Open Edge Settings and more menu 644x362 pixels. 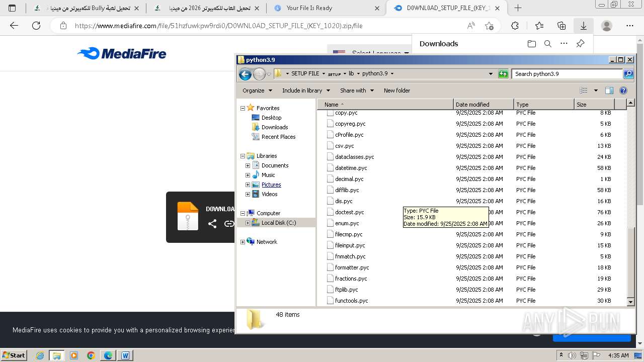coord(630,26)
